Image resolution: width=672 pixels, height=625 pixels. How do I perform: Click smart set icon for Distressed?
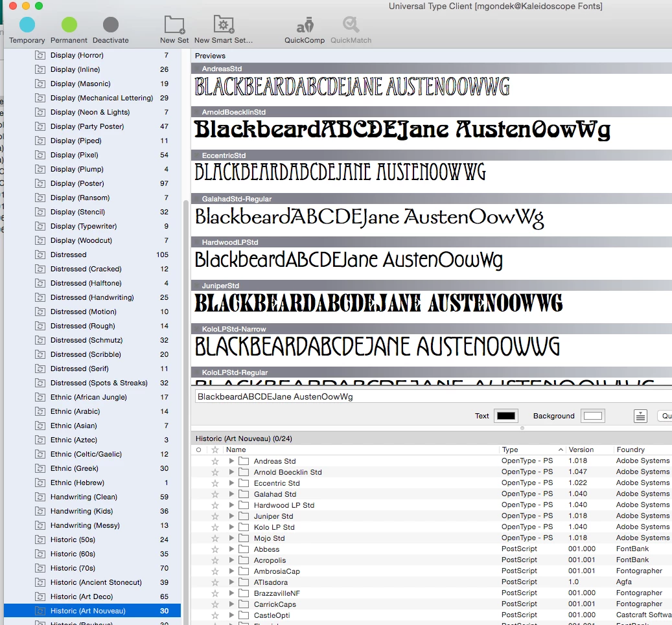tap(40, 255)
